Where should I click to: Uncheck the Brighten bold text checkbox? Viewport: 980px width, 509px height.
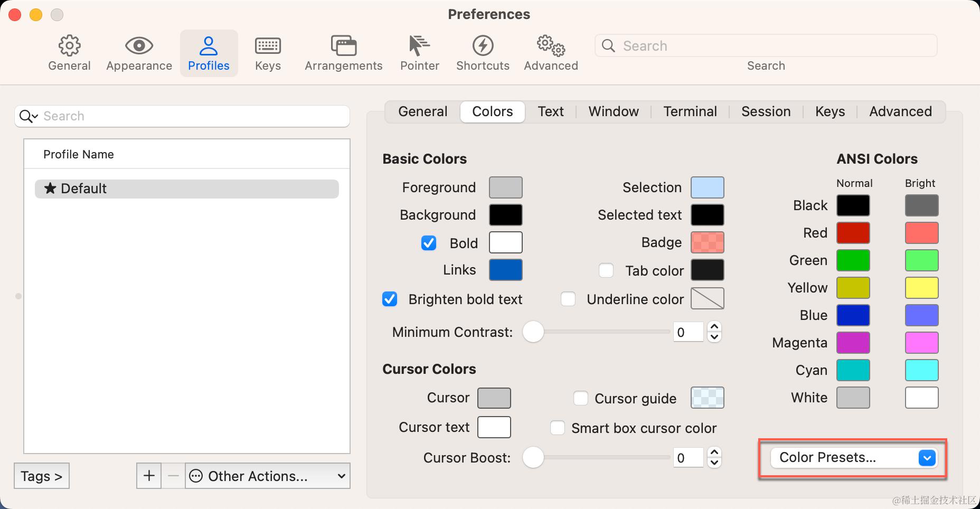click(x=390, y=299)
